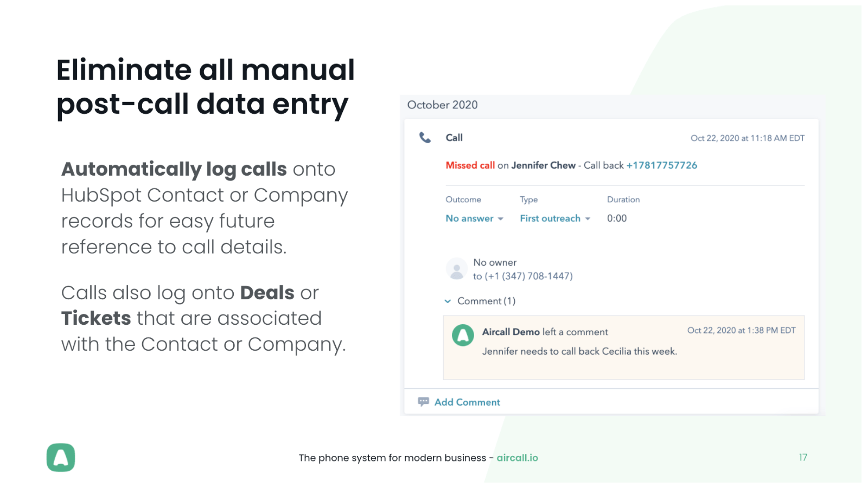Click the gray contact avatar above "No owner"
The width and height of the screenshot is (868, 488).
coord(456,268)
